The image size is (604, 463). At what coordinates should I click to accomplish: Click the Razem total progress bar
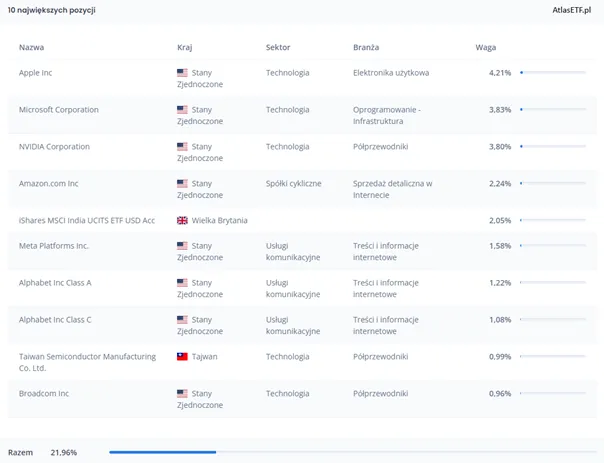[x=352, y=452]
